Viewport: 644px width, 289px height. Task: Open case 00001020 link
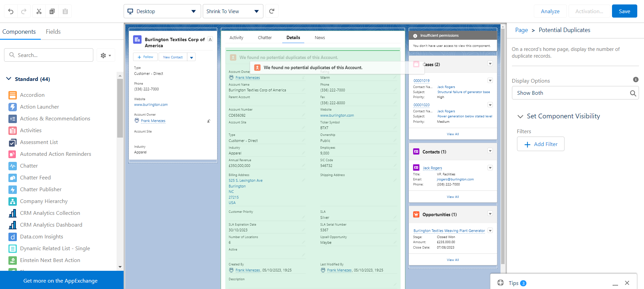pyautogui.click(x=421, y=105)
